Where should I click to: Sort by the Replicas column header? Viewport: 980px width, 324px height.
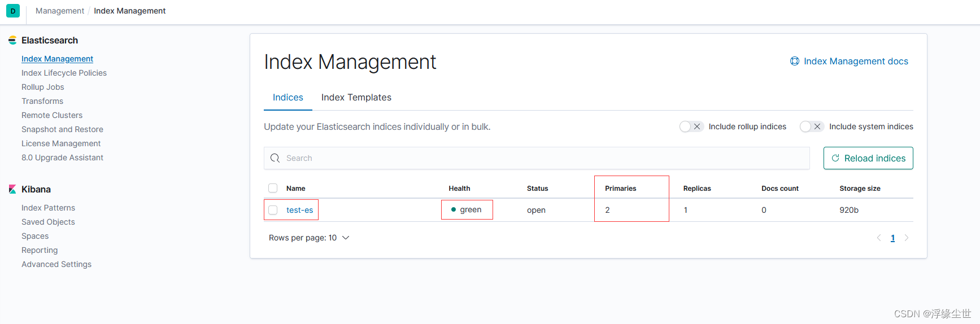697,189
